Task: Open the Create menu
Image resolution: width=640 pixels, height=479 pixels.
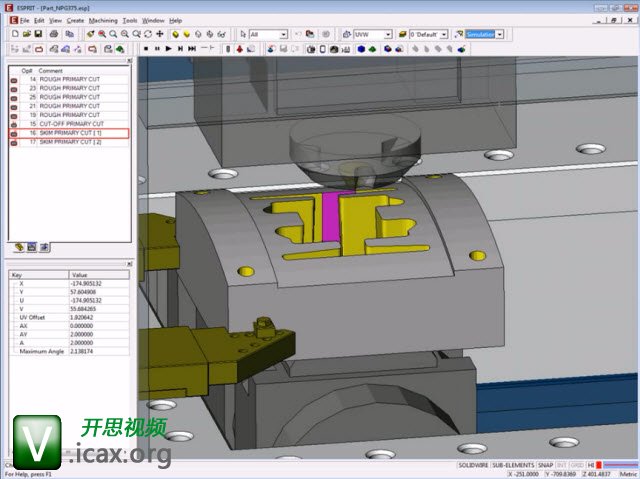Action: 75,20
